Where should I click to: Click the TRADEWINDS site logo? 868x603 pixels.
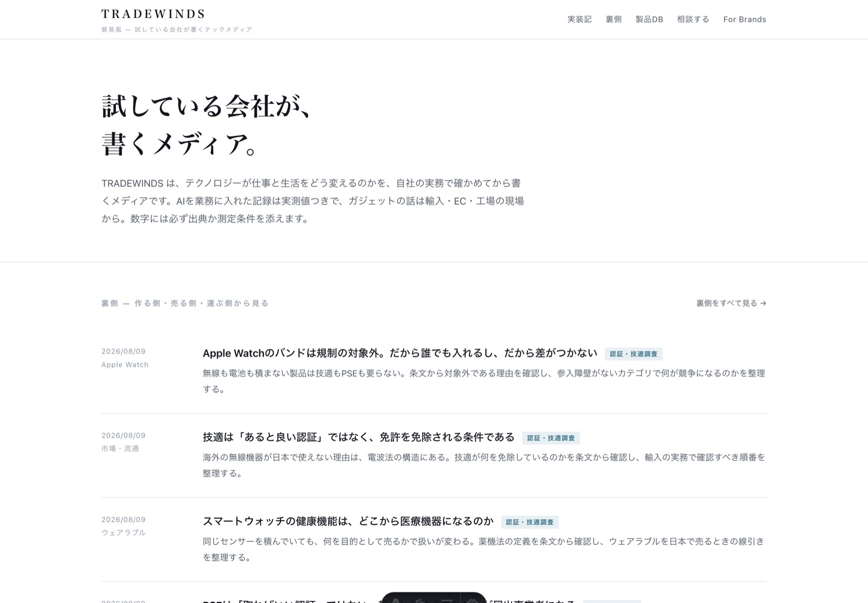point(153,14)
